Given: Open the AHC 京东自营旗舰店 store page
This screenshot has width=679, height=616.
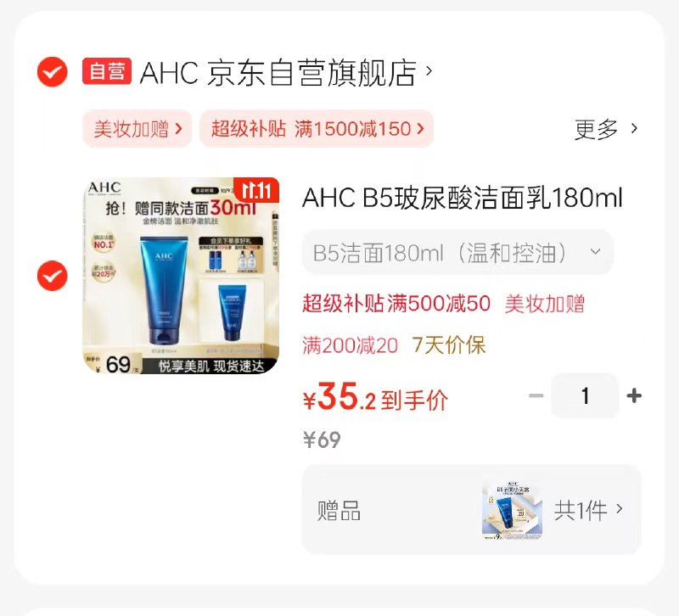Looking at the screenshot, I should 278,72.
